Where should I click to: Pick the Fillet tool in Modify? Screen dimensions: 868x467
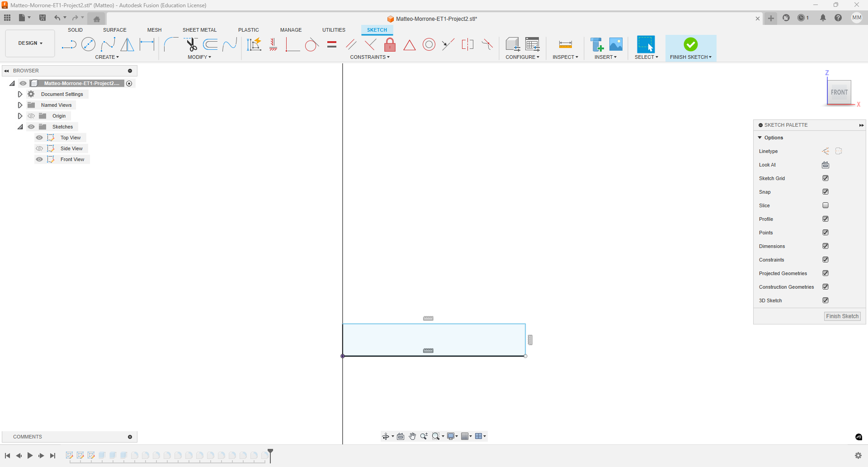(x=171, y=44)
